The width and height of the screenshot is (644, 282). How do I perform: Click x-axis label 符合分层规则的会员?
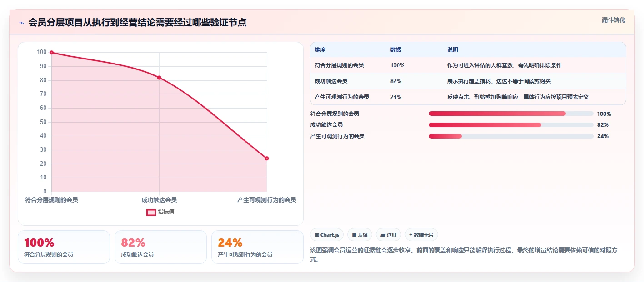51,200
